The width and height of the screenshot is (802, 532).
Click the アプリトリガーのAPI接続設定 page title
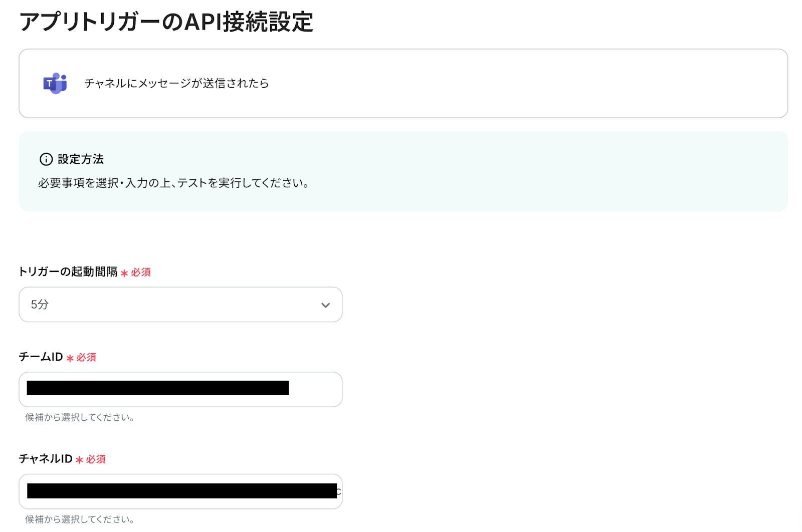click(166, 22)
